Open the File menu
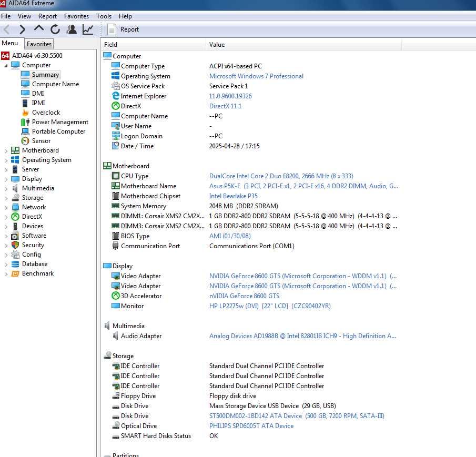The width and height of the screenshot is (476, 457). tap(6, 16)
